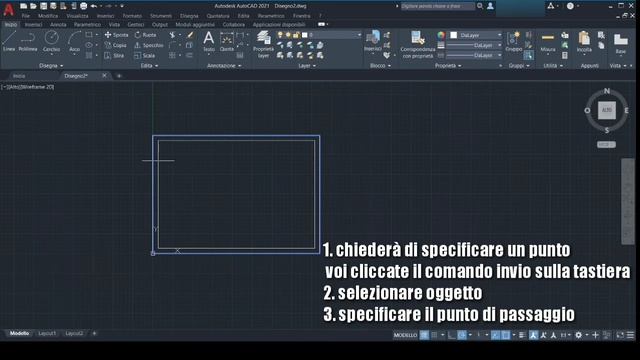This screenshot has width=640, height=360.
Task: Click the Inserisci block tool
Action: pyautogui.click(x=373, y=41)
